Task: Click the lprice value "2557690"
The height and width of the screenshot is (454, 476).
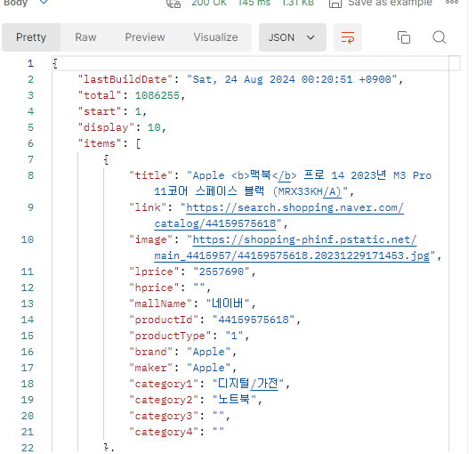Action: [222, 272]
